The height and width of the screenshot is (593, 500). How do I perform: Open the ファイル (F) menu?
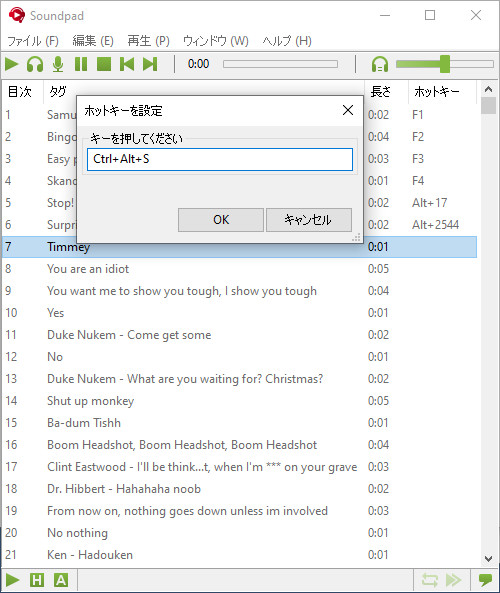pyautogui.click(x=33, y=41)
